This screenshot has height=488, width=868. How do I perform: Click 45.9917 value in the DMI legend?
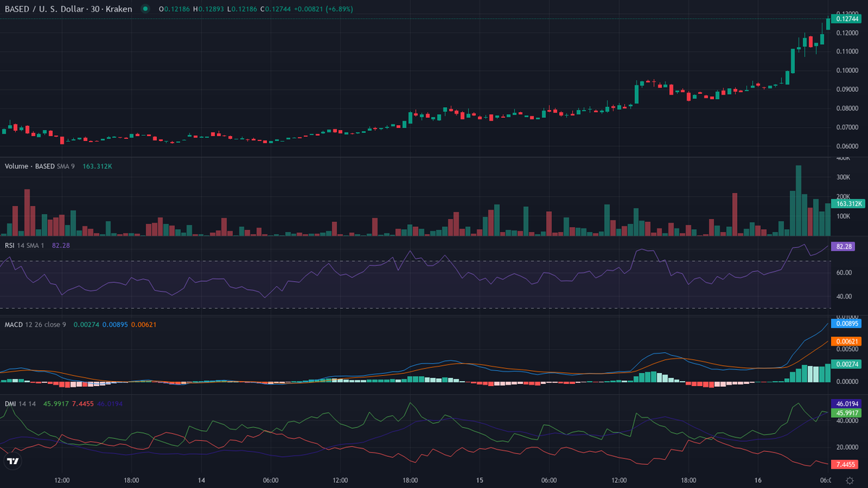click(56, 403)
